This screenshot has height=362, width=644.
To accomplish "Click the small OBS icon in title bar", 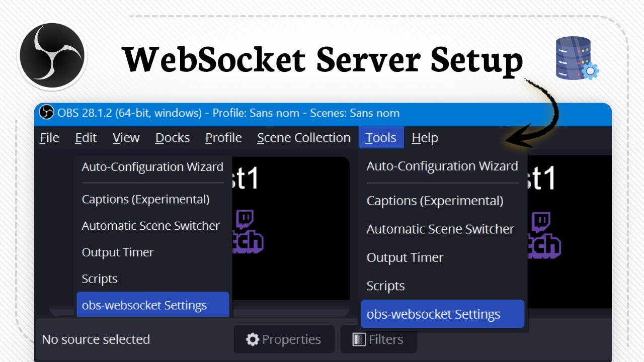I will pos(46,113).
